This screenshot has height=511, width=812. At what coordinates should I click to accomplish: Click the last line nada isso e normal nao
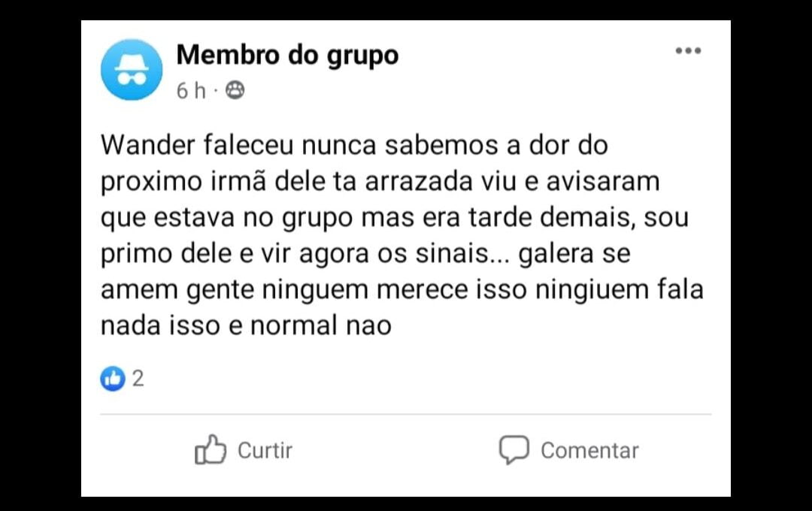(246, 325)
